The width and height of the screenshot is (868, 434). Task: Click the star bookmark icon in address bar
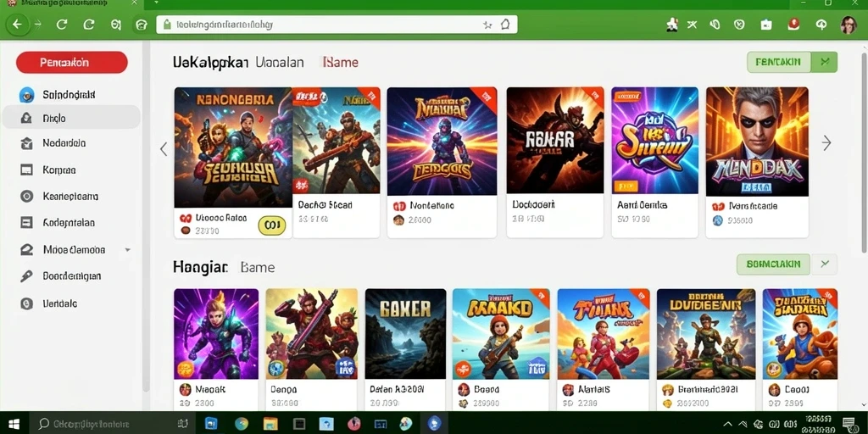click(x=487, y=25)
